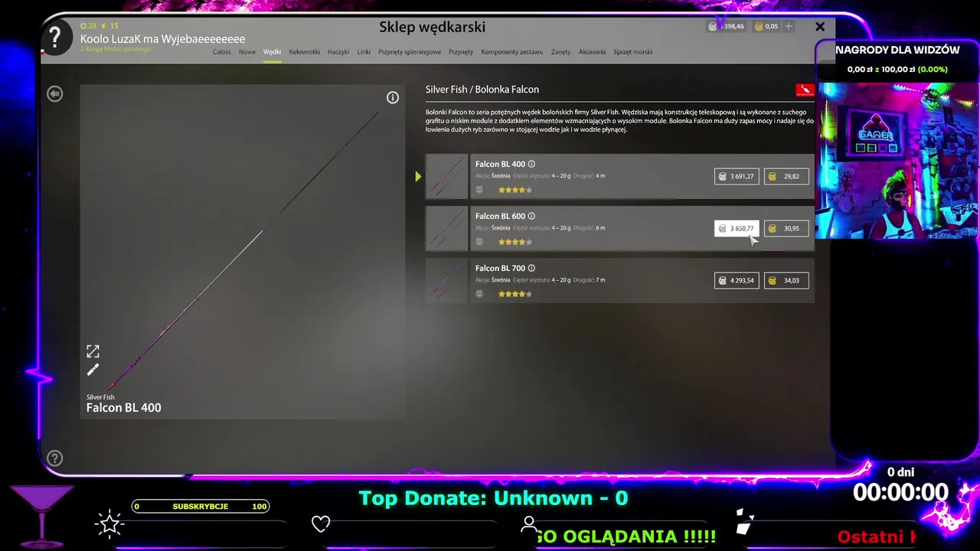Buy Falcon BL 600 for 30,95 gold
Viewport: 980px width, 551px height.
[786, 228]
